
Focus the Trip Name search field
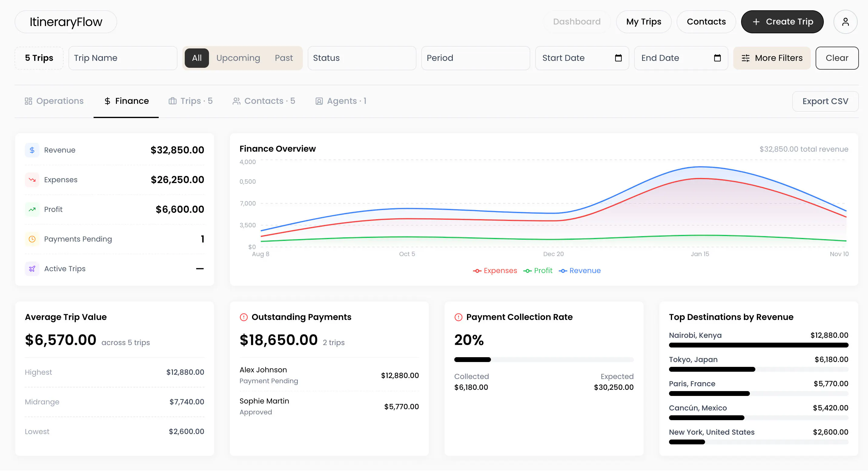[x=123, y=58]
